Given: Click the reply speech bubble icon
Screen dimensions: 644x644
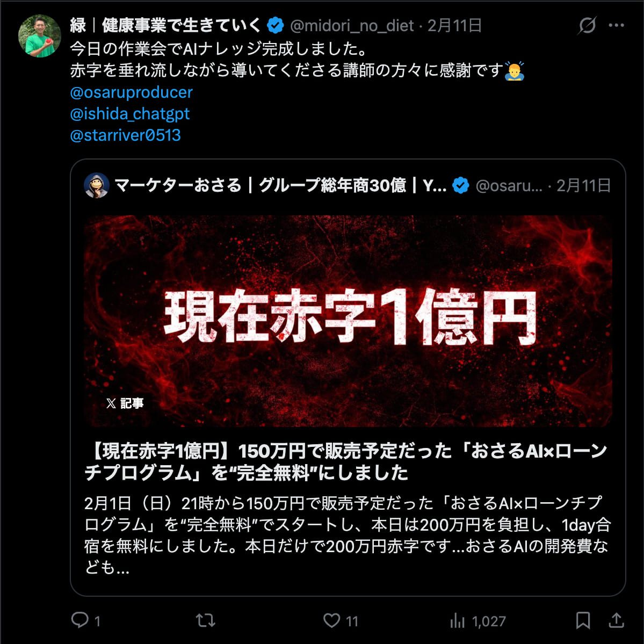Looking at the screenshot, I should tap(79, 620).
